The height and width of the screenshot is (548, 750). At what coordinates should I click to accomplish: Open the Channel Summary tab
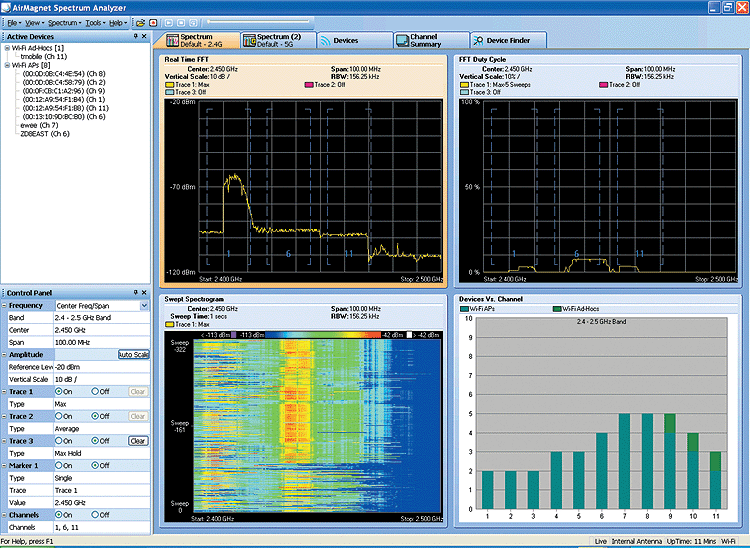[431, 40]
